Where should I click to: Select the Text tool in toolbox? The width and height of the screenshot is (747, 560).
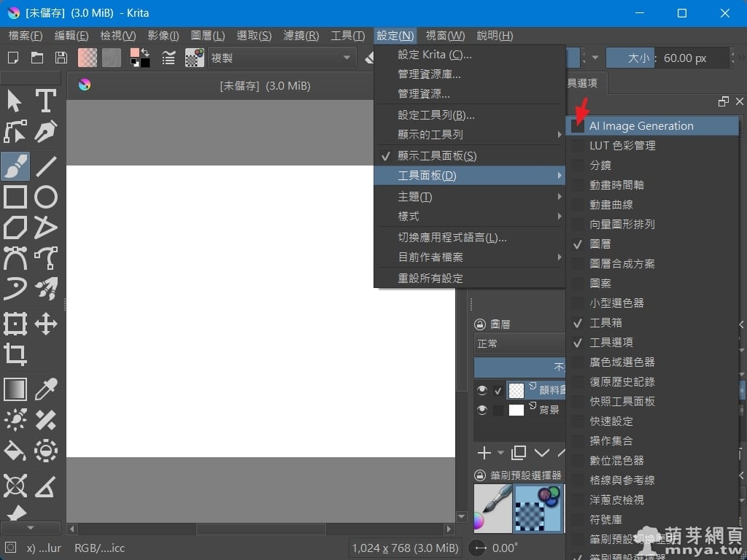click(x=46, y=101)
